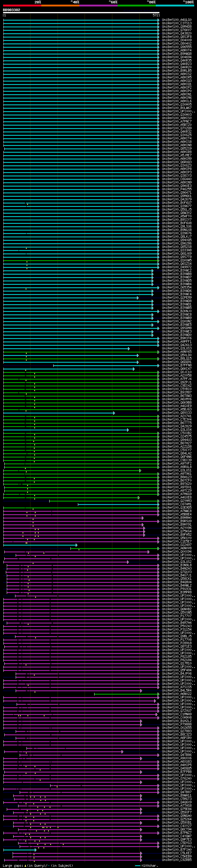
Task: Select the UniRef100_Q9NGA0 label
Action: 176,816
